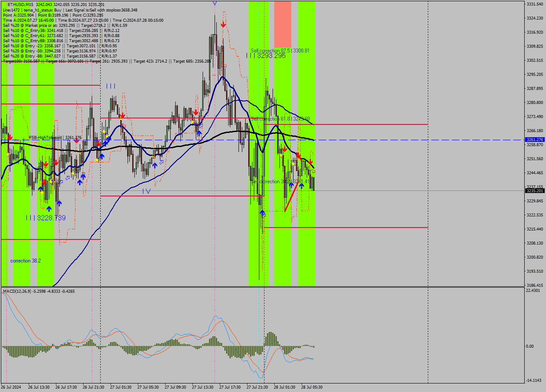
Task: Click the 3186.415 price axis value
Action: (534, 285)
